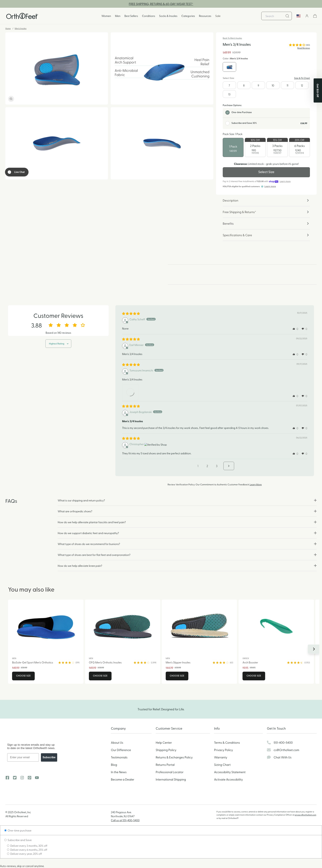Like Christopher's review
322x868 pixels.
(x=294, y=454)
